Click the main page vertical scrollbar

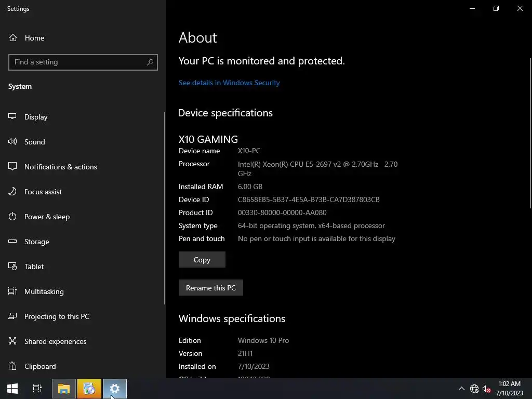point(530,133)
